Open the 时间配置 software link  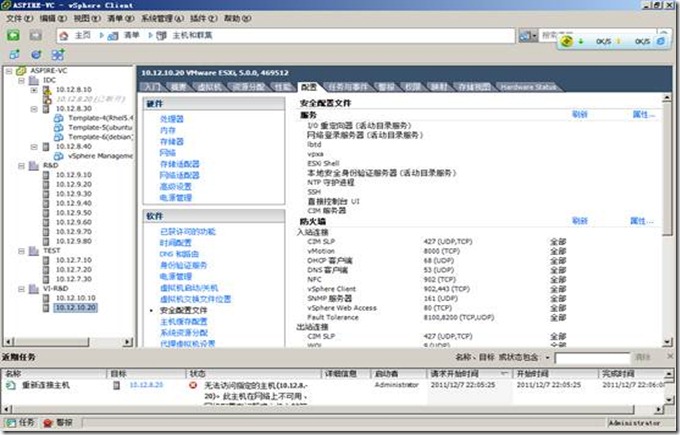click(175, 243)
